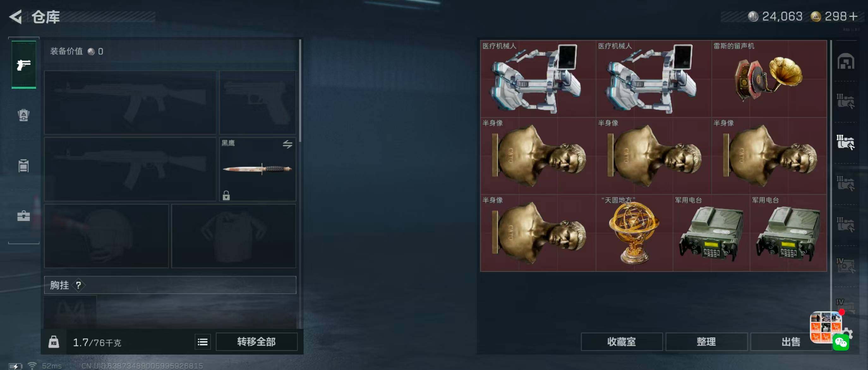Open the backpack tab in left sidebar

coord(24,115)
